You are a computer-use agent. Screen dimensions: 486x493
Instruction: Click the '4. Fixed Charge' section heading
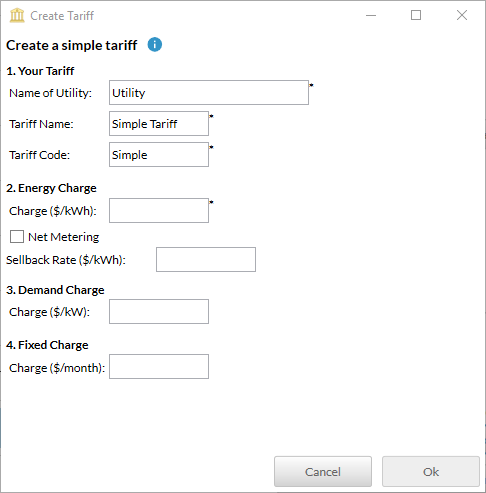pos(47,345)
